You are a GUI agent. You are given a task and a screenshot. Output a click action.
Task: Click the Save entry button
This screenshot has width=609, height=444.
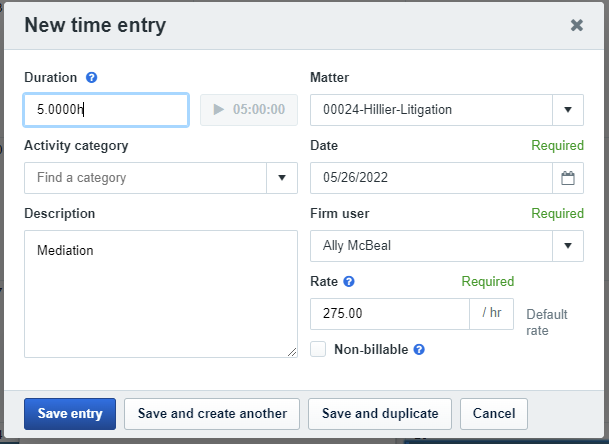(70, 413)
